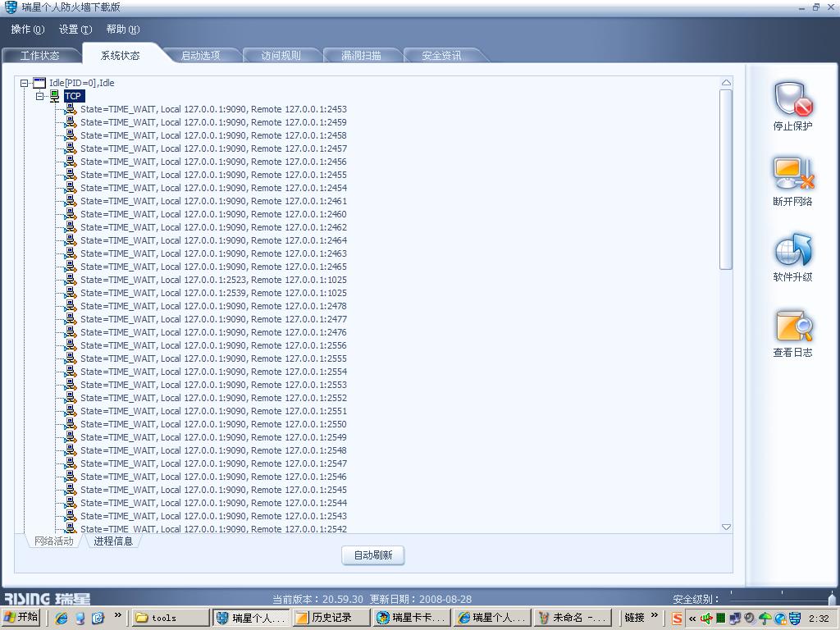Image resolution: width=840 pixels, height=630 pixels.
Task: Select row with Remote 127.0.0.1:2465
Action: pos(213,267)
